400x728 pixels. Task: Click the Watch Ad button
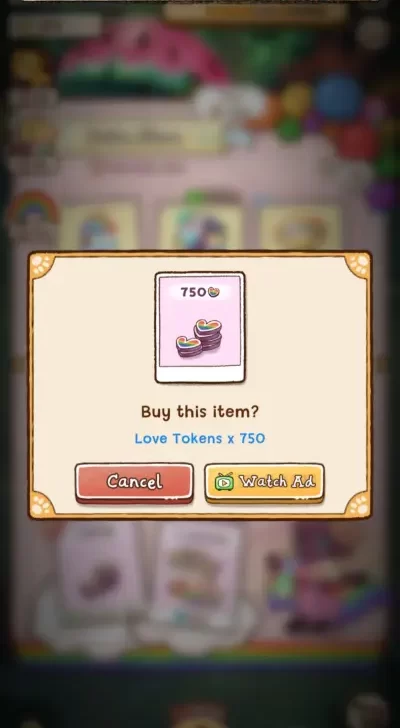click(264, 483)
